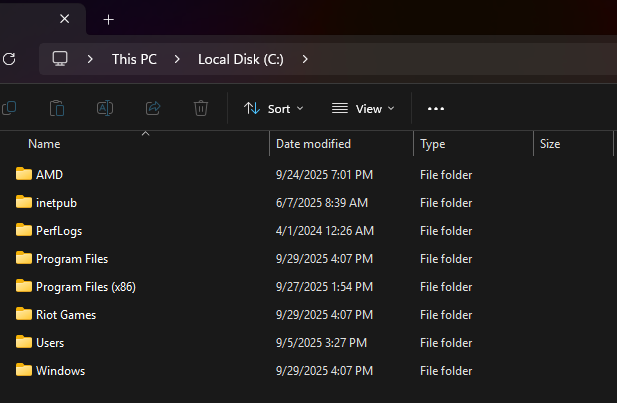
Task: Sort files by the Name column header
Action: pos(45,144)
